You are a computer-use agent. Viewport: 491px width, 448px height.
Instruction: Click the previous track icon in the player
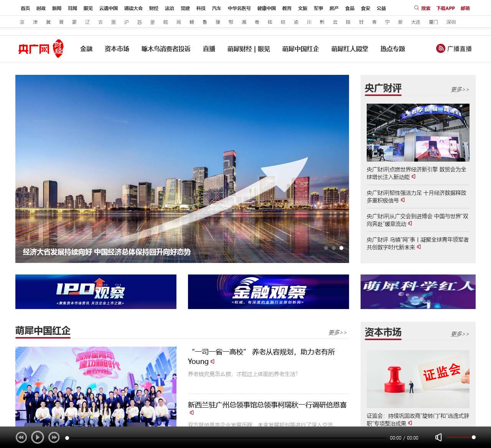pos(21,437)
